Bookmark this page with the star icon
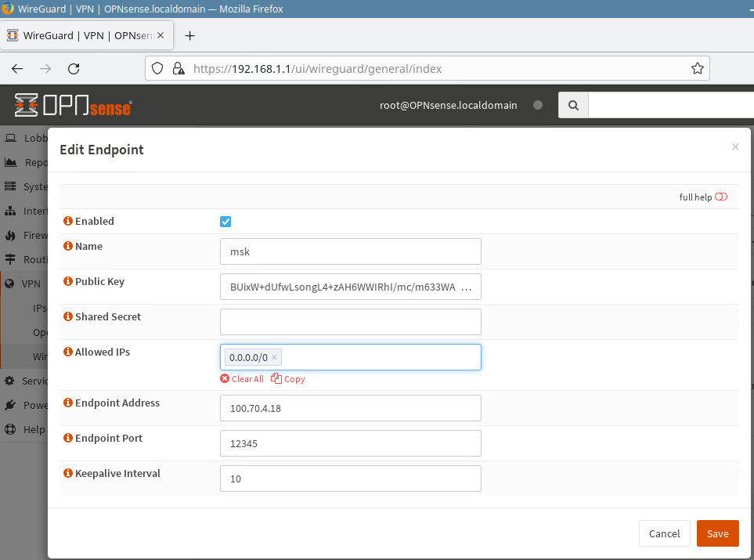Image resolution: width=754 pixels, height=560 pixels. coord(697,68)
